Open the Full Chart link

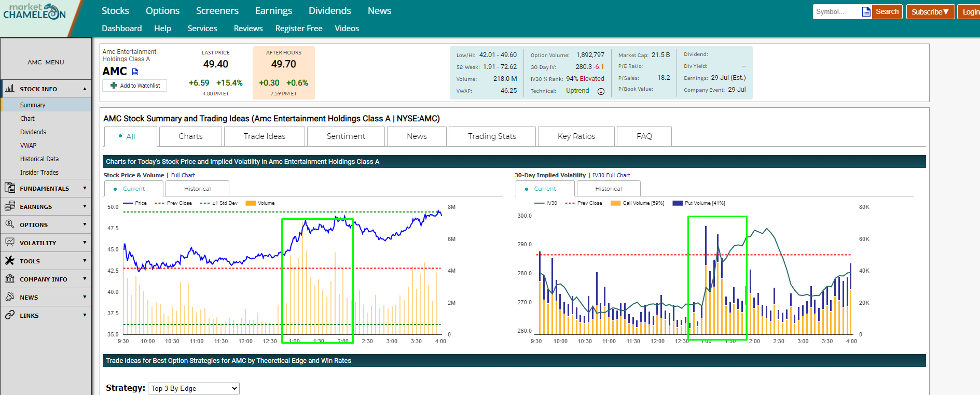183,175
